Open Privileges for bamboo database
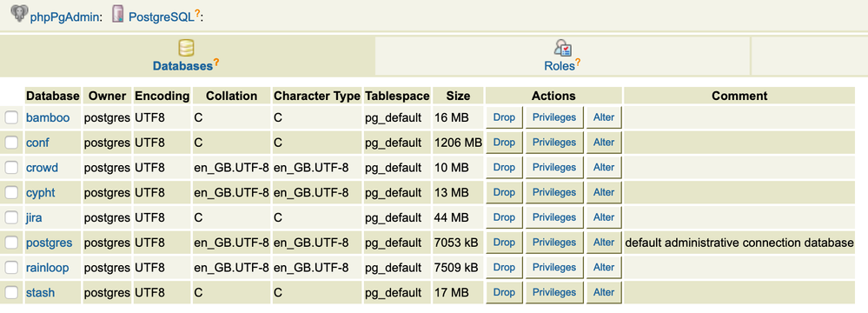The width and height of the screenshot is (868, 313). 554,117
